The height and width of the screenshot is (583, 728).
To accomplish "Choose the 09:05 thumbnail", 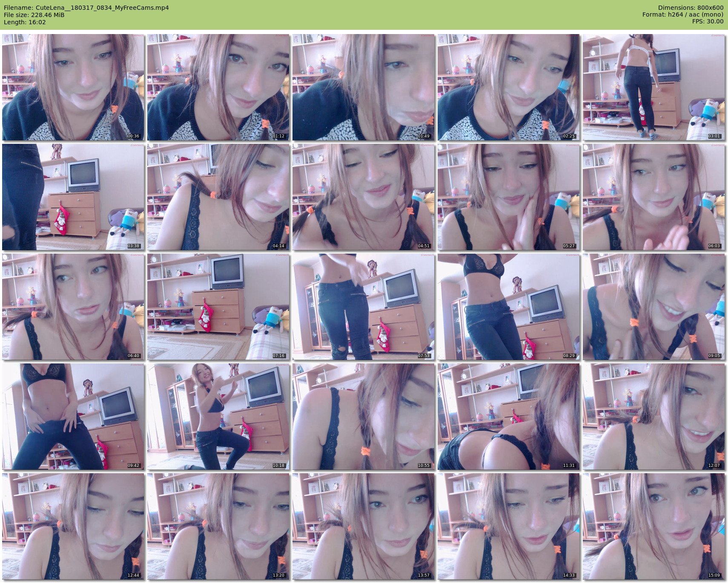I will 654,307.
